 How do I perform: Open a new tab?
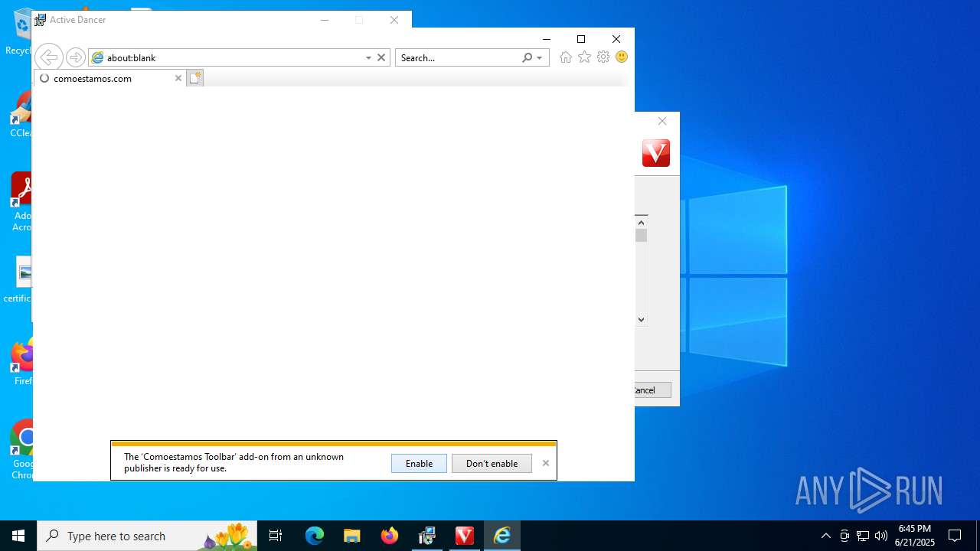tap(195, 78)
